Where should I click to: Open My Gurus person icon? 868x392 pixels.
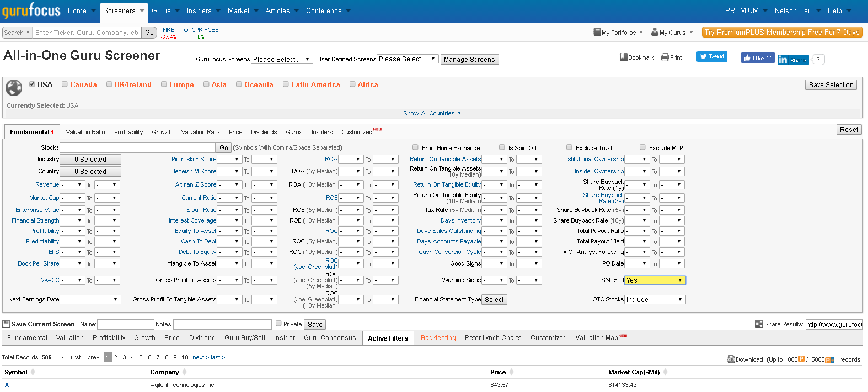[x=655, y=32]
